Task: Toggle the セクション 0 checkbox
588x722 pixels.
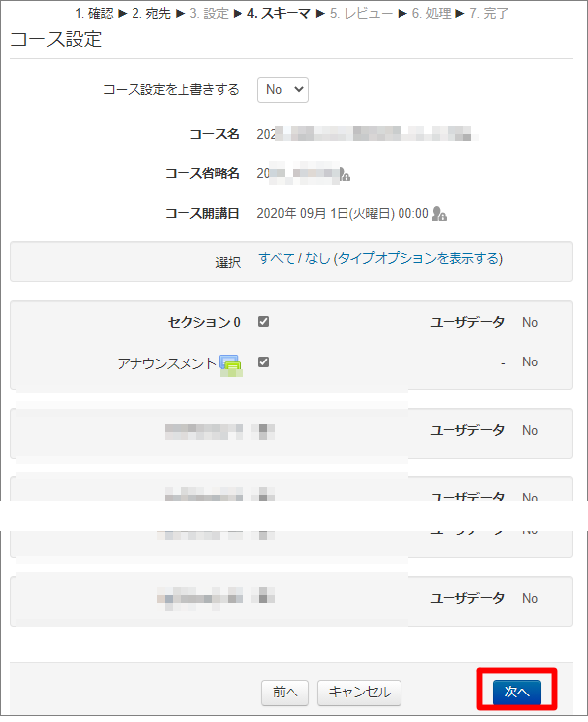Action: [x=263, y=322]
